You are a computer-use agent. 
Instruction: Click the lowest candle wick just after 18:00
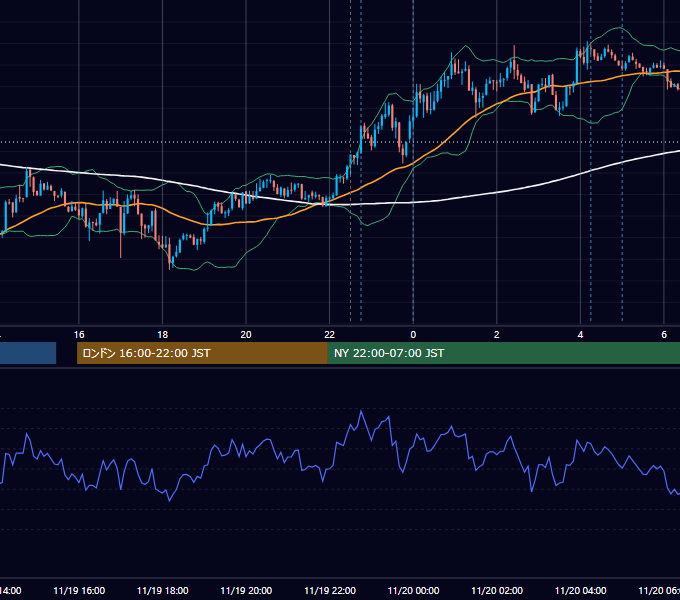(x=170, y=265)
